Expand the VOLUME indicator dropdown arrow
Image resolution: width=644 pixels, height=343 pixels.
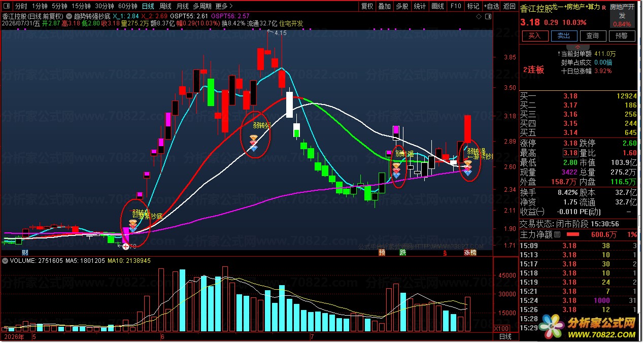tap(5, 260)
